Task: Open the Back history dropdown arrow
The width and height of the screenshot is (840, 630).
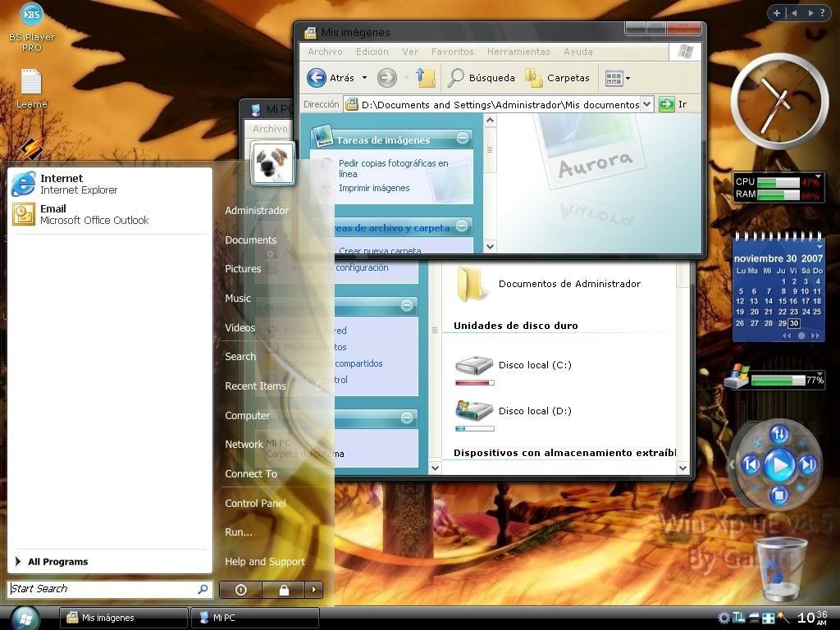Action: (x=364, y=78)
